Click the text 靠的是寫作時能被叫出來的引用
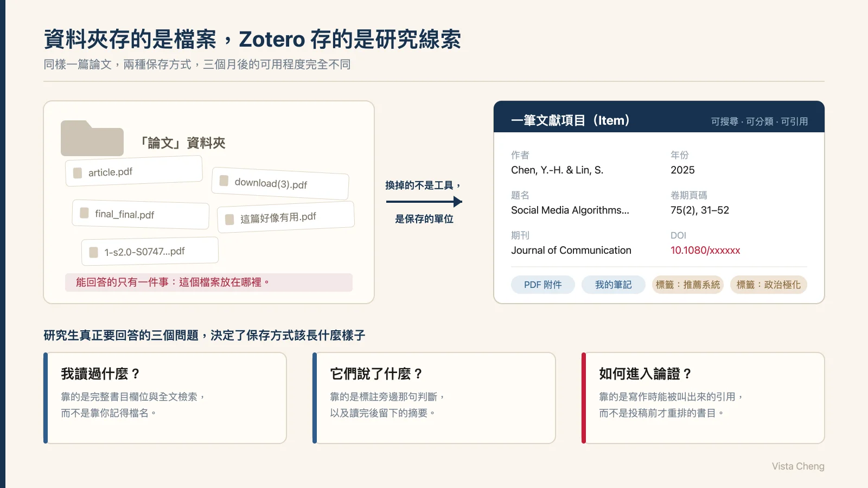This screenshot has height=488, width=868. [671, 397]
